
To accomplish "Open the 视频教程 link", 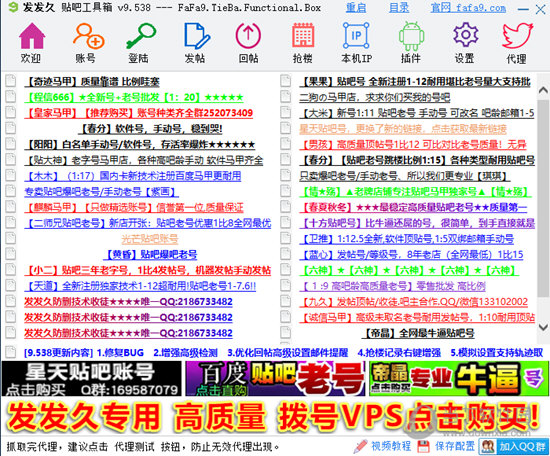I will pyautogui.click(x=391, y=446).
